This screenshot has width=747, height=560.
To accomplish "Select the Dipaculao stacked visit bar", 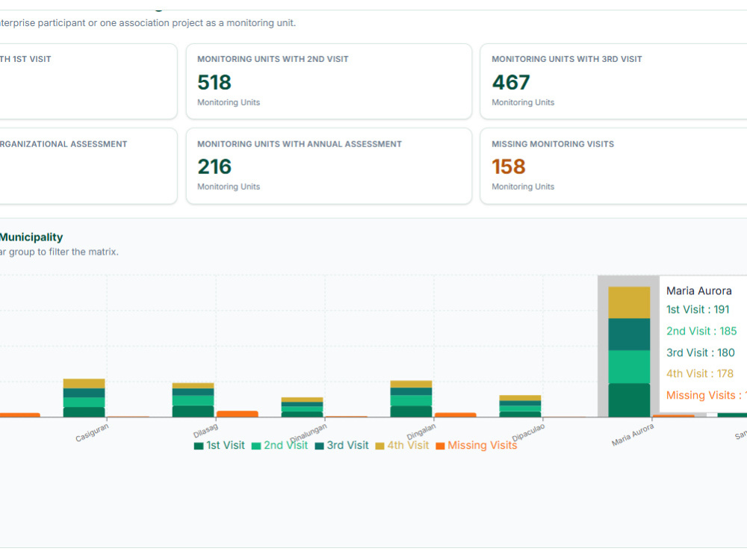I will (x=520, y=406).
